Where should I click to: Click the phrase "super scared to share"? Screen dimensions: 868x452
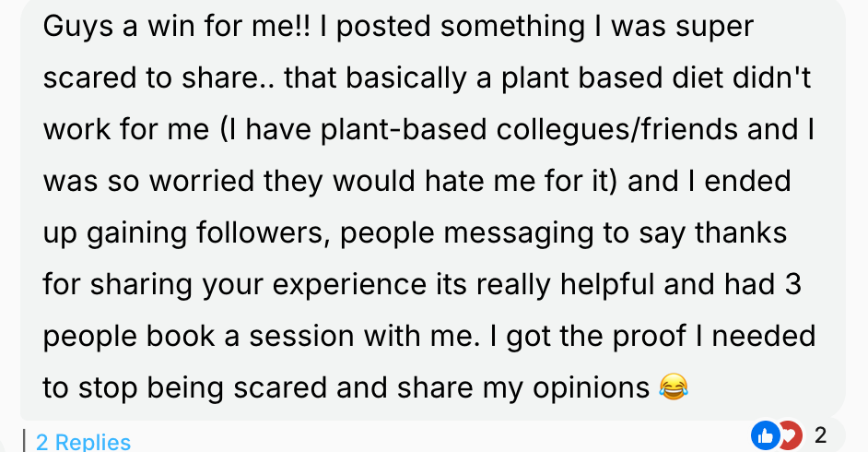399,52
